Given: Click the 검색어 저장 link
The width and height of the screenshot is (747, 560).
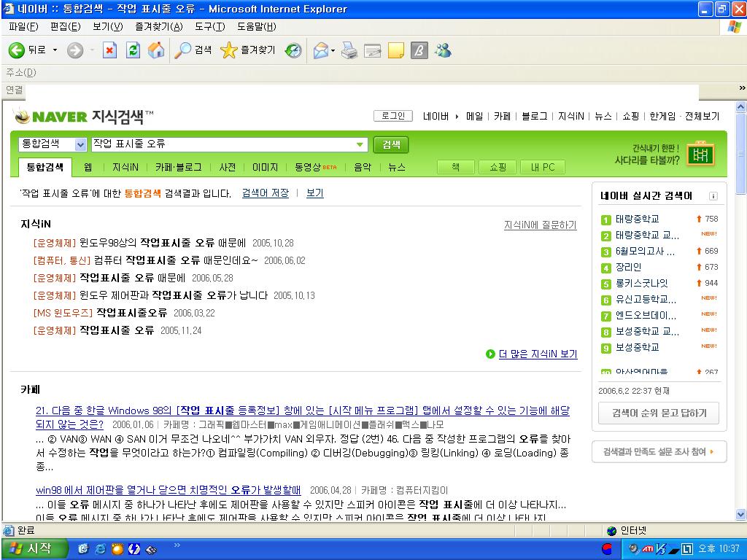Looking at the screenshot, I should click(266, 193).
